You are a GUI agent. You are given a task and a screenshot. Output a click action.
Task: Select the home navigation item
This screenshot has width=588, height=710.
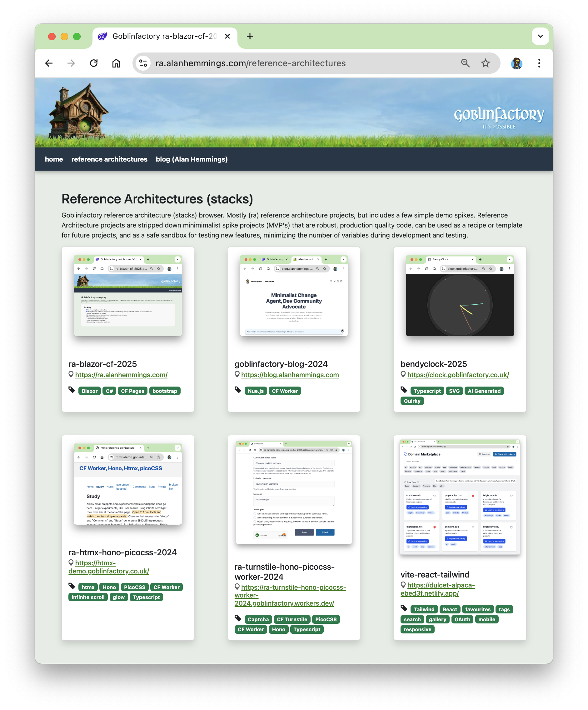pyautogui.click(x=54, y=159)
